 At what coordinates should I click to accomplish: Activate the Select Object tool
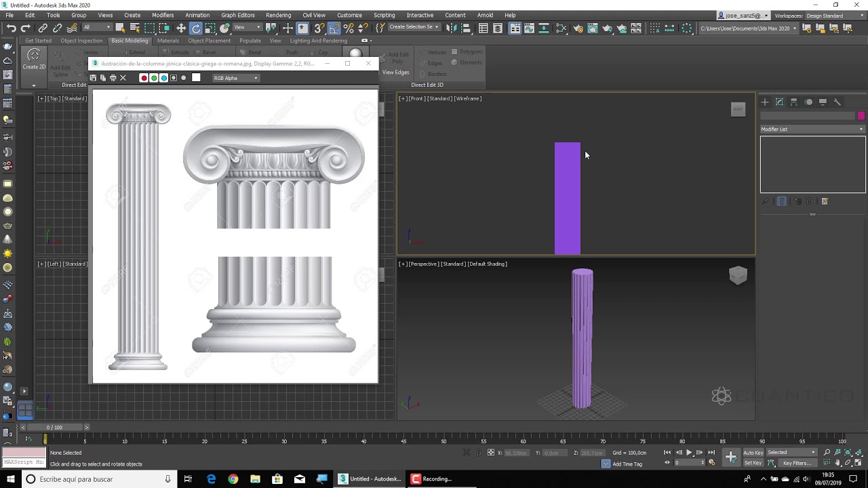click(x=120, y=28)
